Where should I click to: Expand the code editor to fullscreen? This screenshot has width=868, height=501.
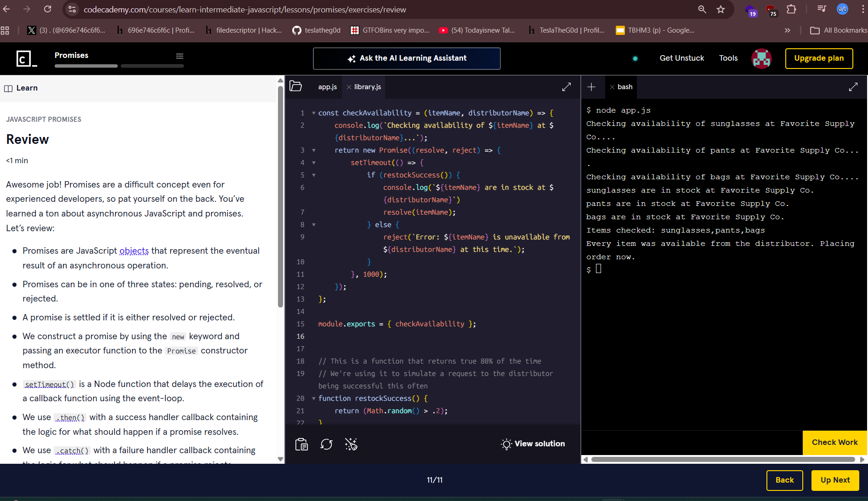566,87
